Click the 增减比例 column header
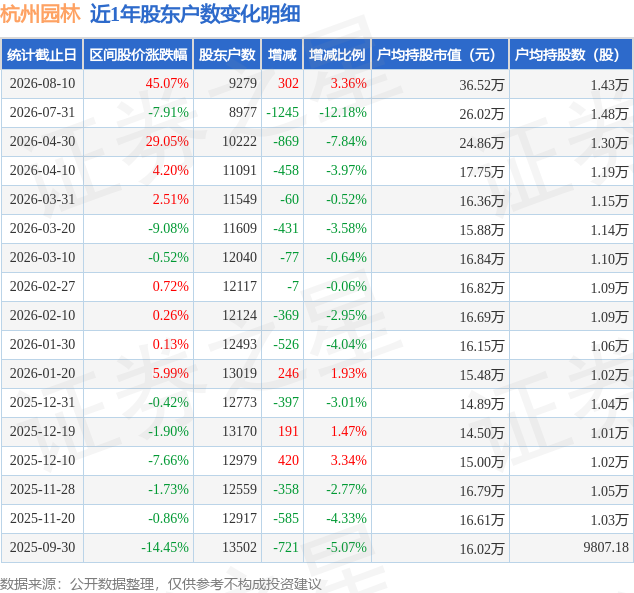The width and height of the screenshot is (634, 593). pyautogui.click(x=337, y=55)
